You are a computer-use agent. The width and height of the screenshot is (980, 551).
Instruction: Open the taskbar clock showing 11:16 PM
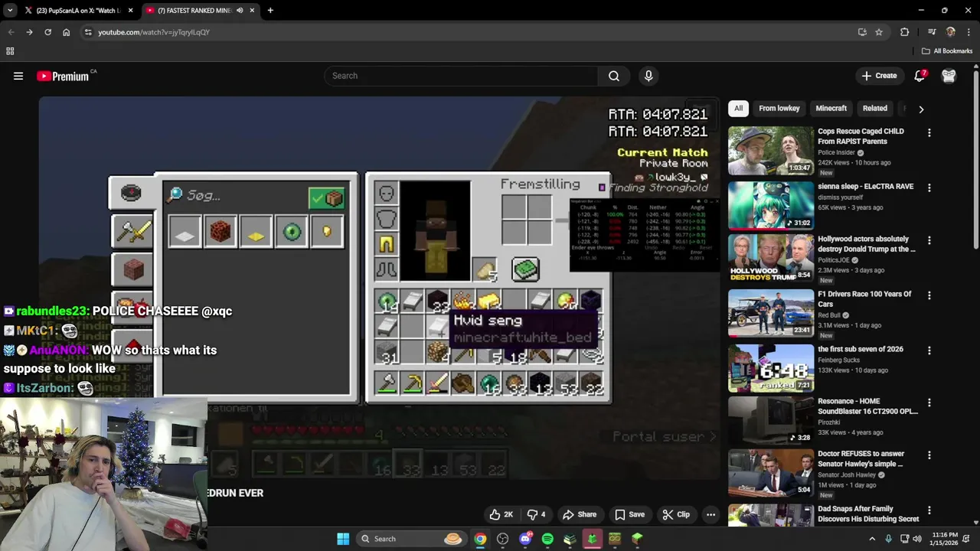tap(946, 539)
